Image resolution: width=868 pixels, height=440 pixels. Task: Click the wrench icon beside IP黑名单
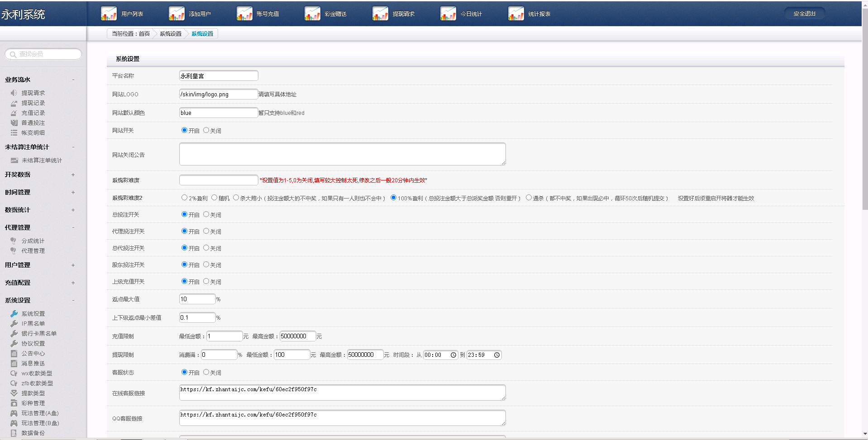(x=14, y=324)
